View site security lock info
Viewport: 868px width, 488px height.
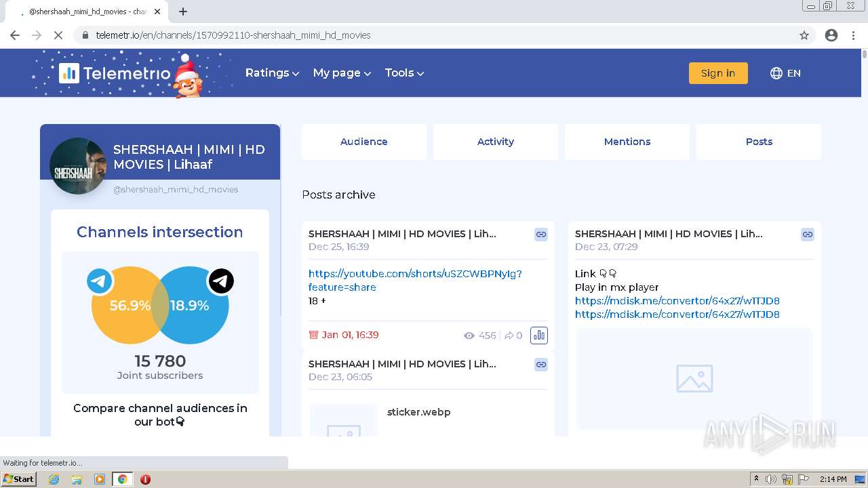coord(85,35)
